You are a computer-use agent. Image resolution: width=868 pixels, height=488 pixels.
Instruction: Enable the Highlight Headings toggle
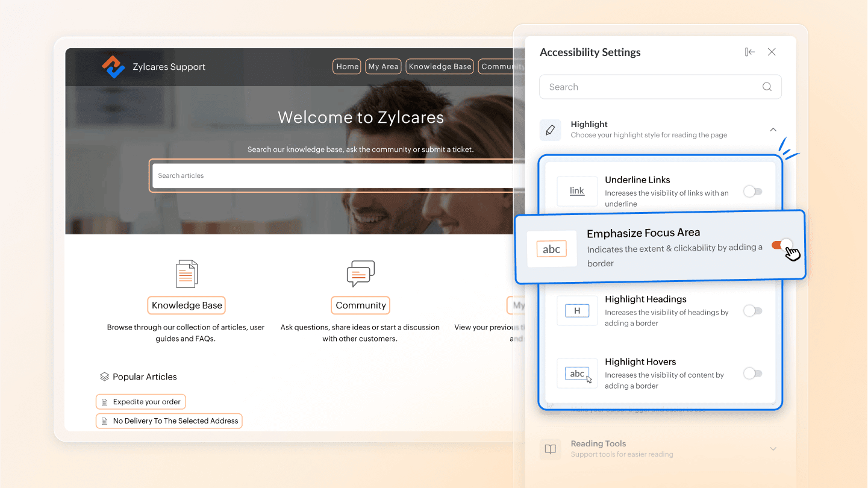[x=752, y=311]
